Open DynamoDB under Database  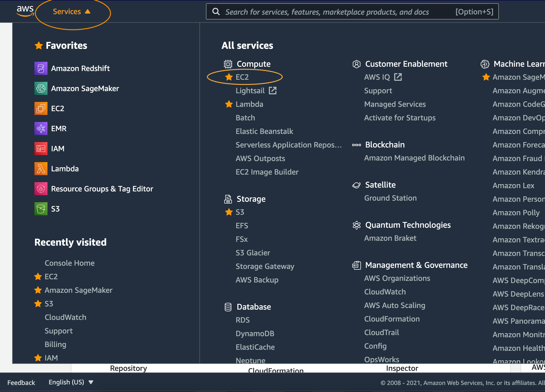255,333
